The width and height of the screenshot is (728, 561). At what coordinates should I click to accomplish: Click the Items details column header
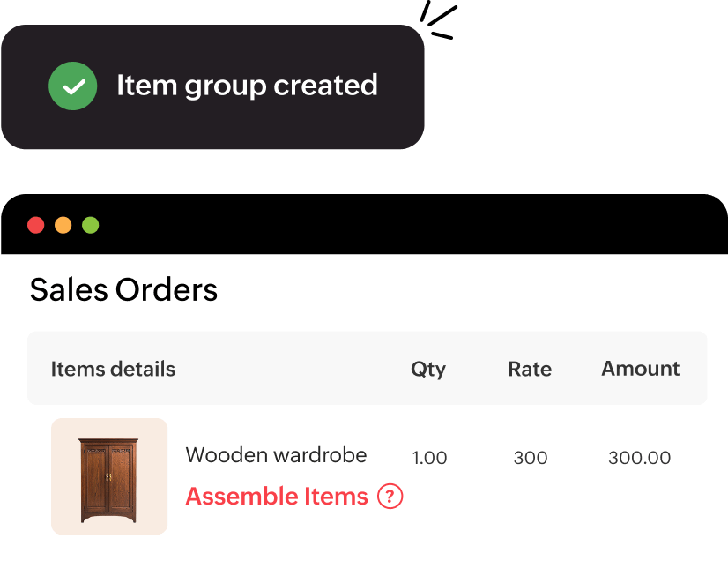click(113, 369)
